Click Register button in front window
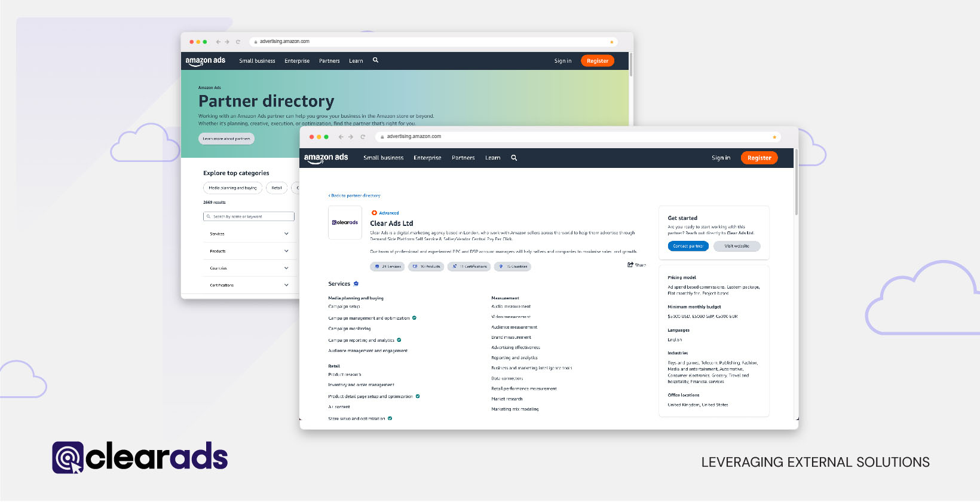This screenshot has width=980, height=502. click(x=759, y=158)
